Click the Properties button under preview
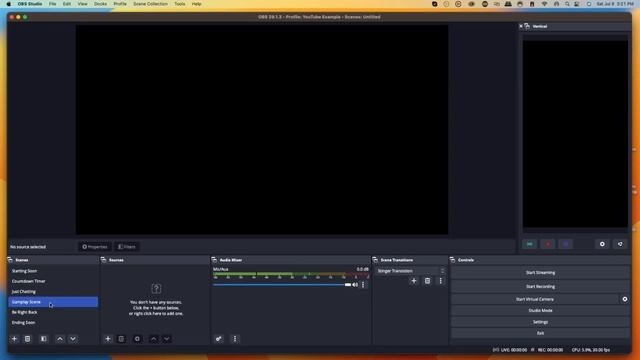 (x=95, y=247)
